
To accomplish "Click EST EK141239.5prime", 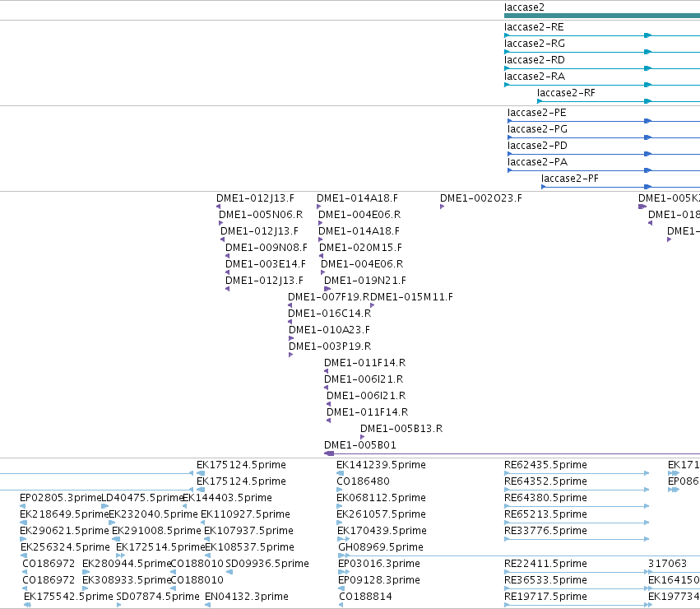I will [x=381, y=465].
